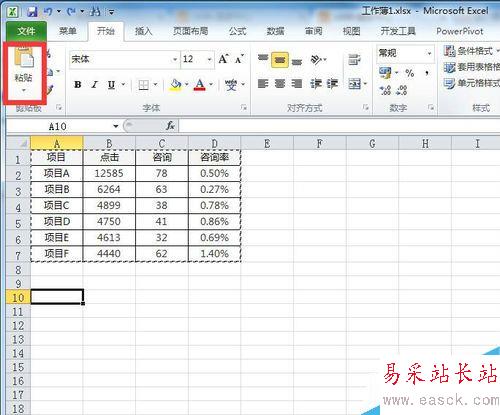Increase font size with grow font icon
Image resolution: width=500 pixels, height=415 pixels.
click(223, 59)
